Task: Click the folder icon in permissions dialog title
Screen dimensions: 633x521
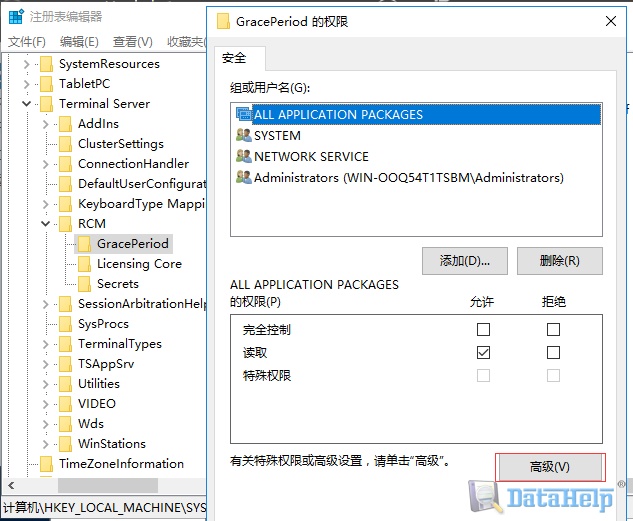Action: pos(223,21)
